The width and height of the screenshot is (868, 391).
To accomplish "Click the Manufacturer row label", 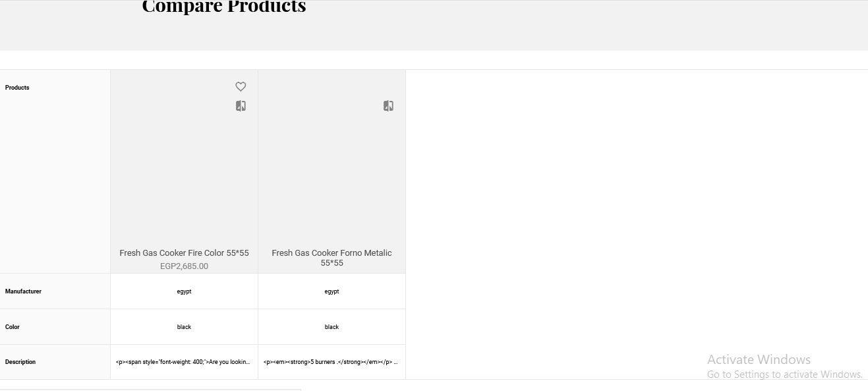I will pyautogui.click(x=23, y=291).
